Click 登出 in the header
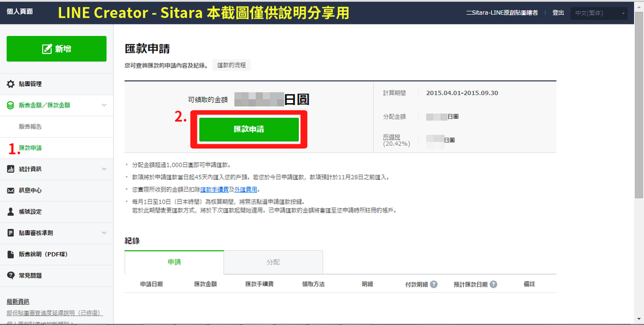 (x=558, y=13)
